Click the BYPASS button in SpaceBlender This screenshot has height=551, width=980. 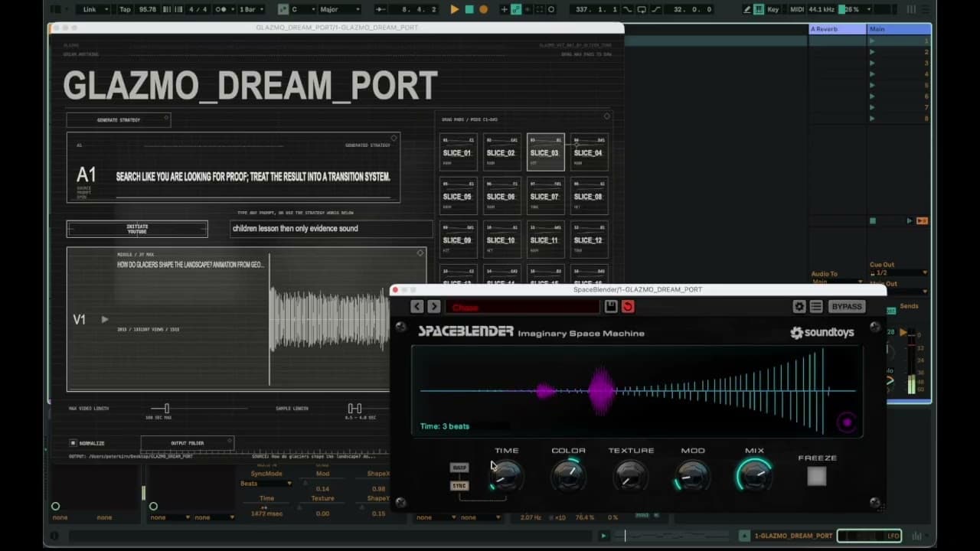(x=847, y=307)
